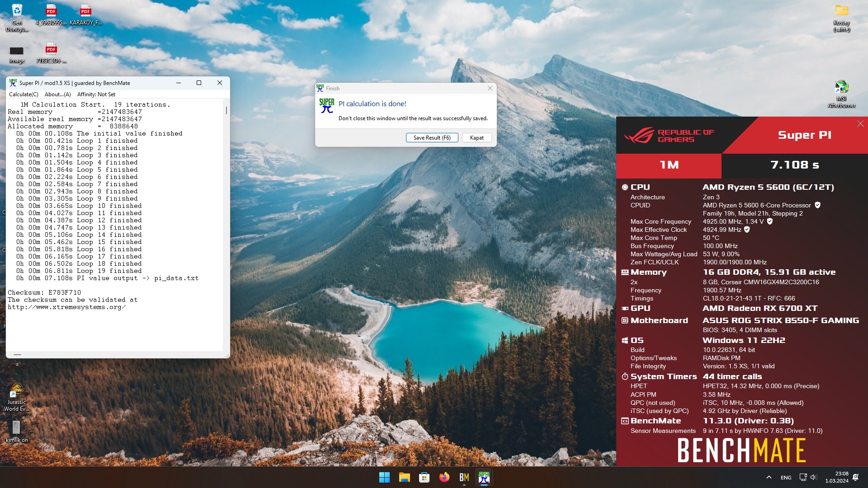
Task: Click Max Effective Clock verified shield
Action: click(747, 230)
